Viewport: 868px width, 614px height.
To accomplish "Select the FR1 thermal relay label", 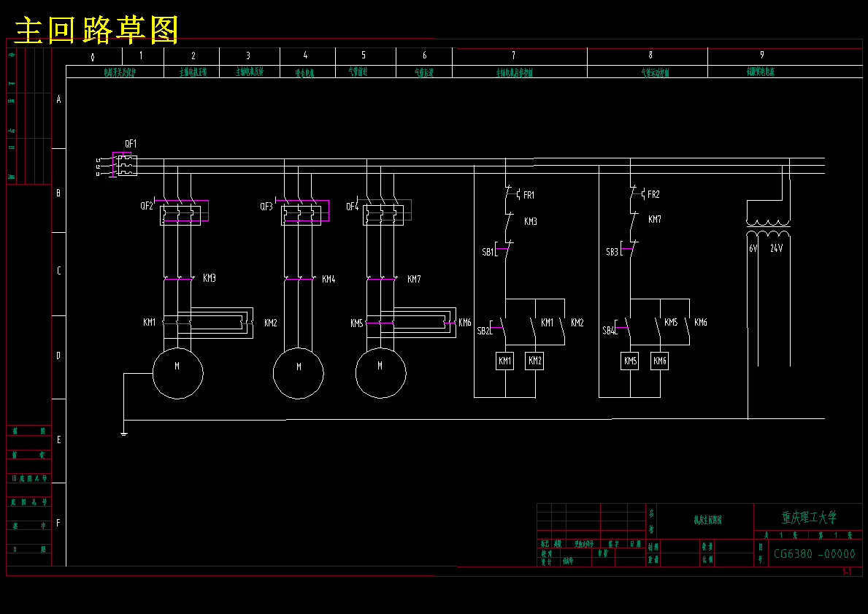I will [529, 195].
